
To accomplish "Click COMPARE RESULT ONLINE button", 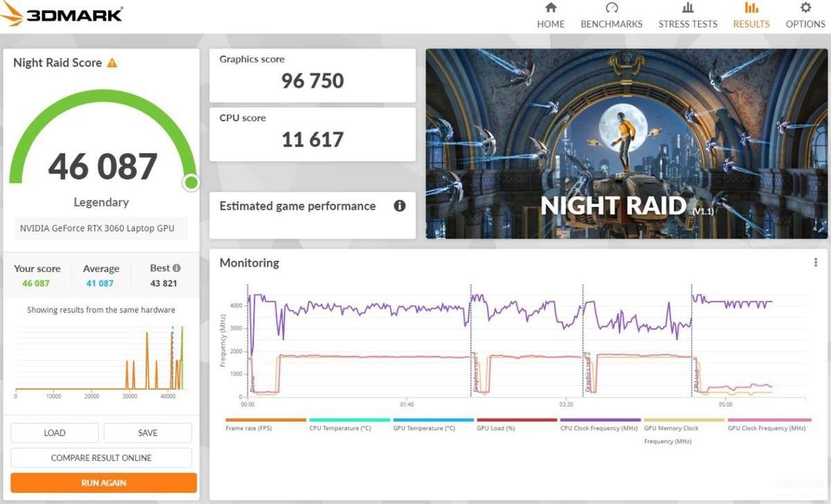I will point(101,458).
